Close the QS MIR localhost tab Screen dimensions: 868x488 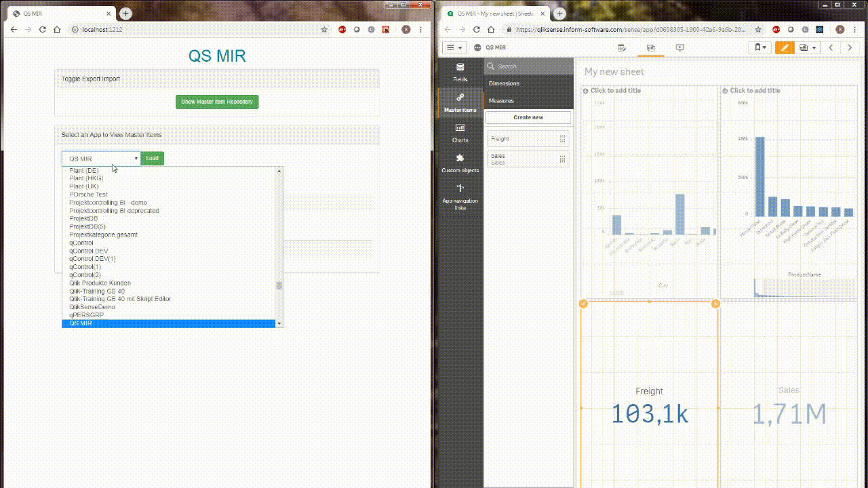(109, 14)
